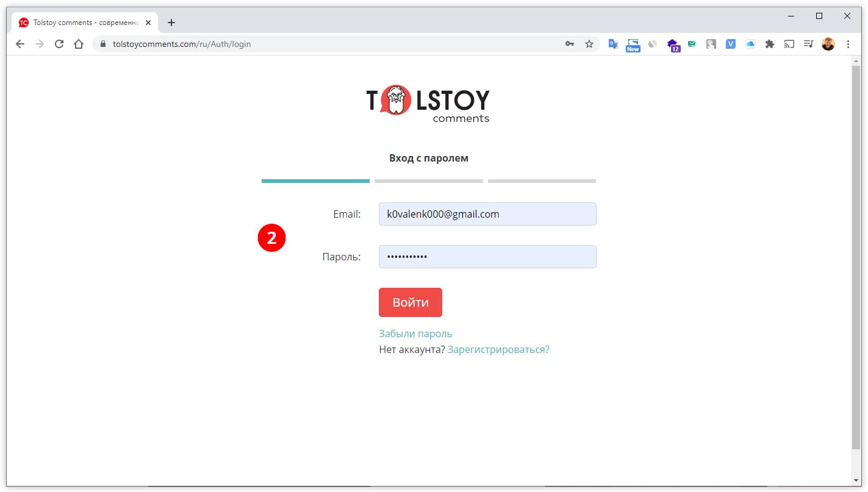Reload the Tolstoy comments login page
The width and height of the screenshot is (868, 492).
click(59, 44)
